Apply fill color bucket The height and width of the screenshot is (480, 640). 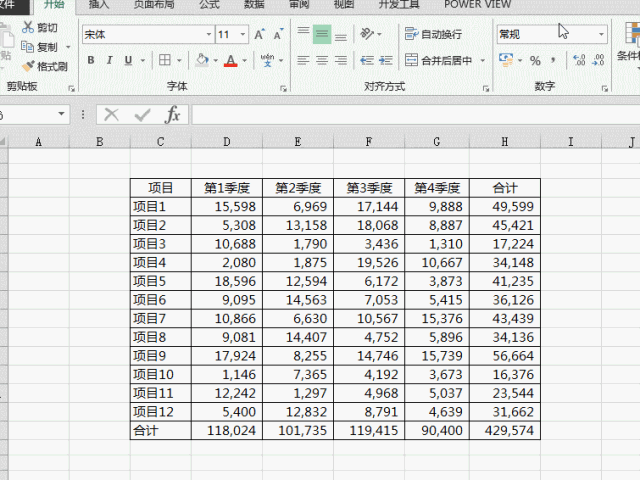click(202, 60)
